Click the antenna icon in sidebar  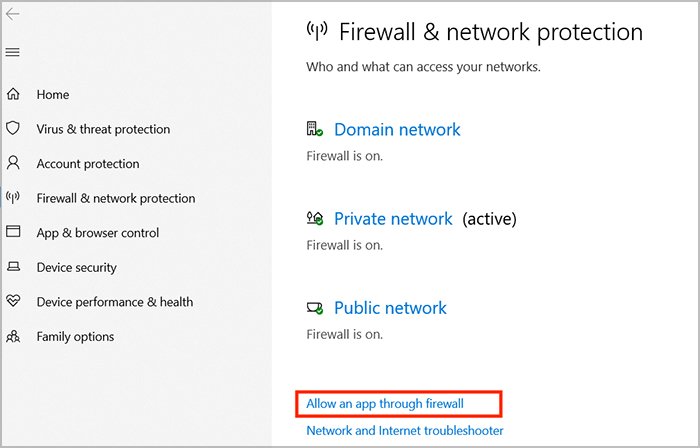tap(13, 197)
